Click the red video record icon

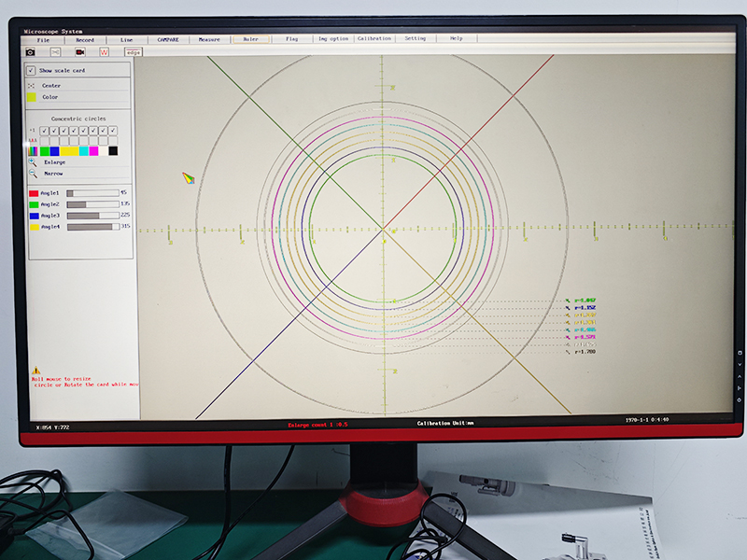[x=80, y=52]
